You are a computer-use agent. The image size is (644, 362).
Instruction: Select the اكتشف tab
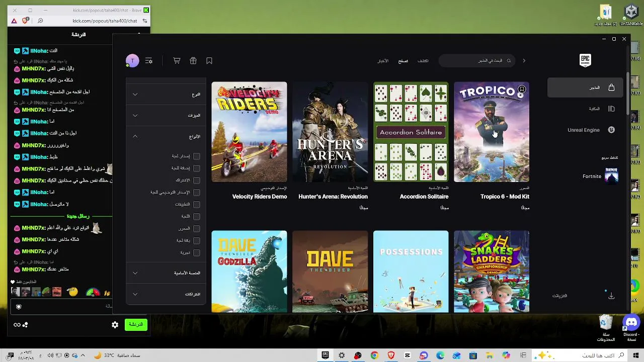[x=423, y=61]
